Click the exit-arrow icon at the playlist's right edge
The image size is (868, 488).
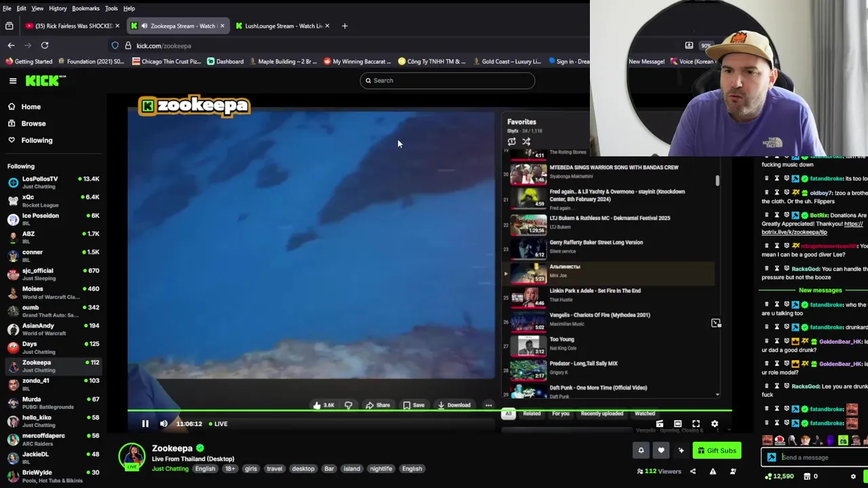pos(715,323)
